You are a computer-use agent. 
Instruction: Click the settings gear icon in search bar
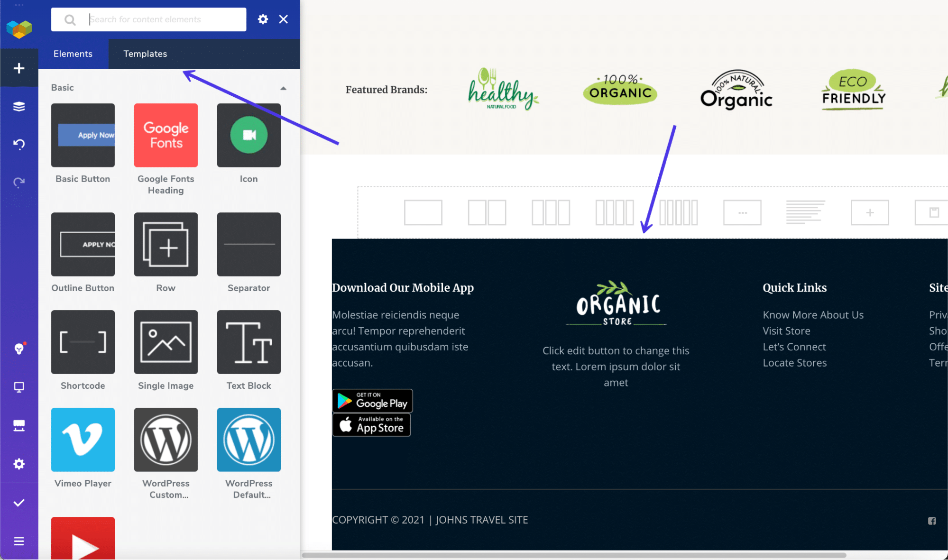(263, 18)
